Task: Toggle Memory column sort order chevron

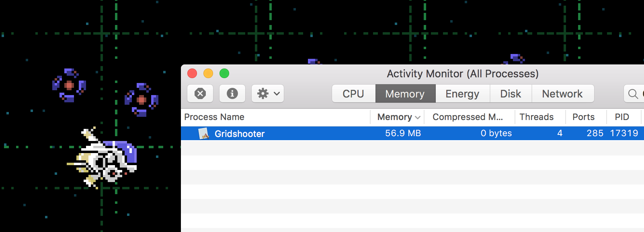Action: 418,117
